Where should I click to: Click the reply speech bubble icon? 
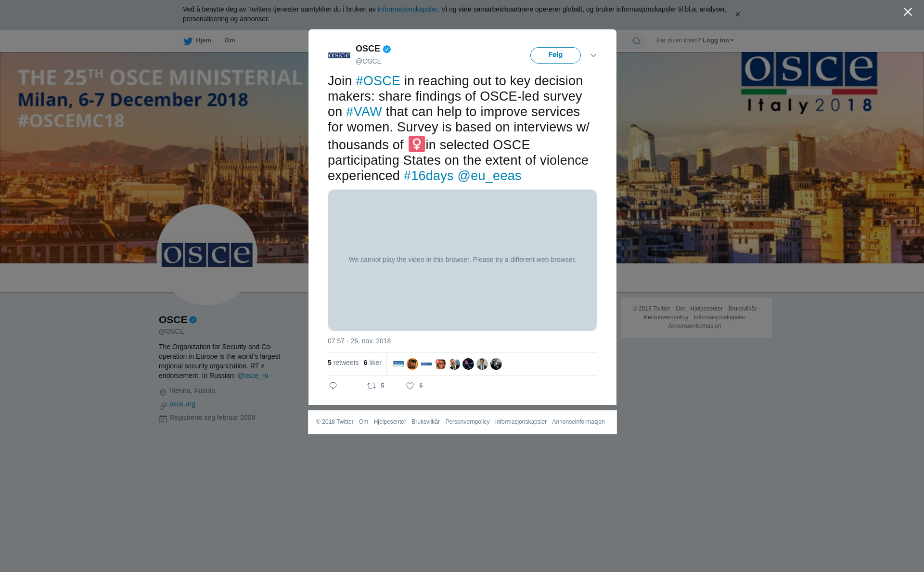click(333, 386)
